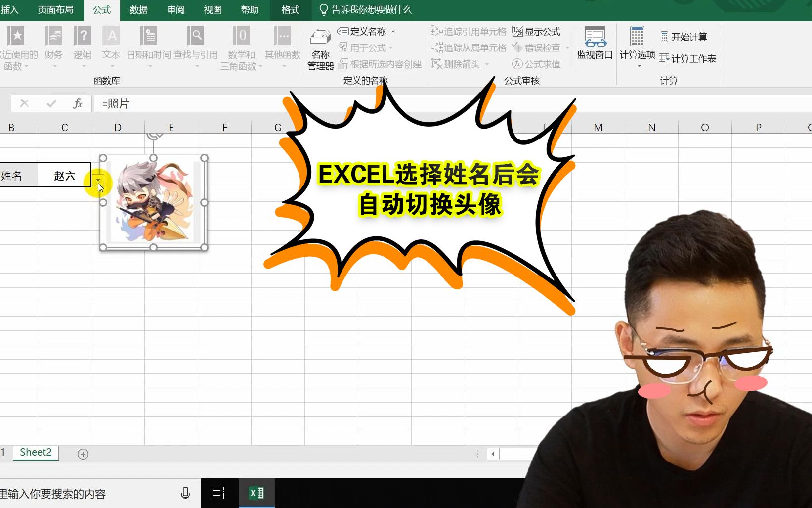Click 追踪从属单元格 trace dependents
Image resolution: width=812 pixels, height=508 pixels.
[469, 48]
